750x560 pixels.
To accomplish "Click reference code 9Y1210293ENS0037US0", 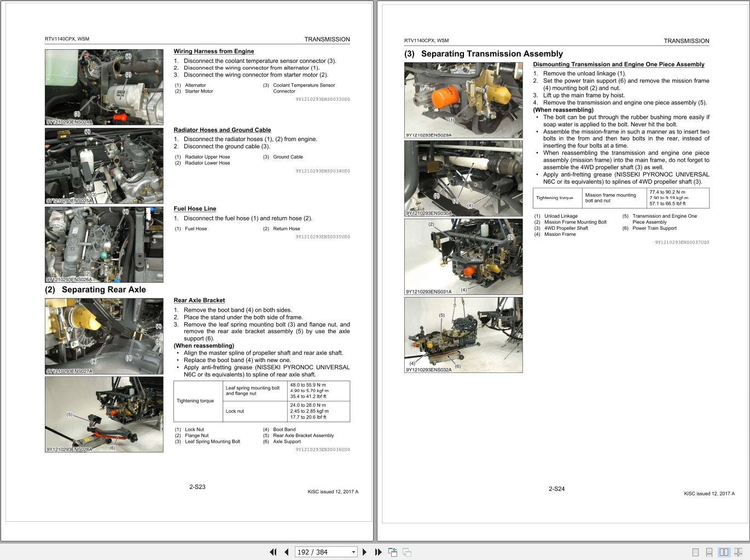I will click(x=682, y=242).
